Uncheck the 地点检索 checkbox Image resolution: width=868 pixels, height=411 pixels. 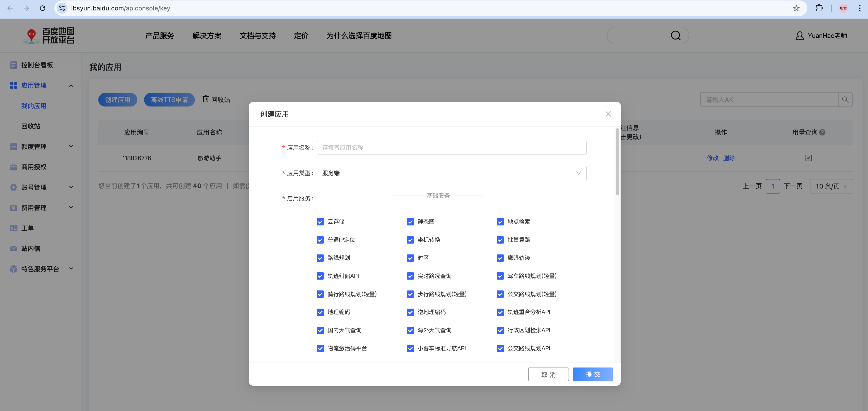coord(500,222)
